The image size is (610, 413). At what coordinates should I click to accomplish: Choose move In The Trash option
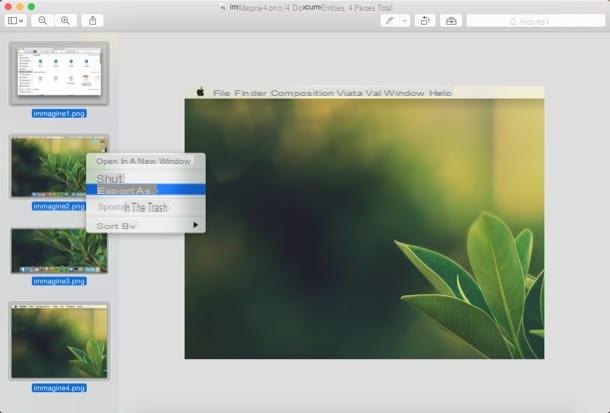[145, 207]
